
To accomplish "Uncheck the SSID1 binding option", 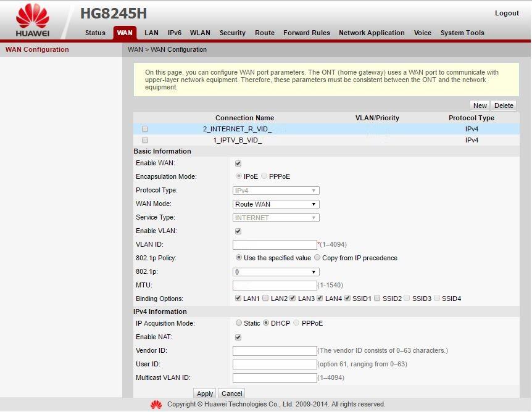I will click(346, 298).
